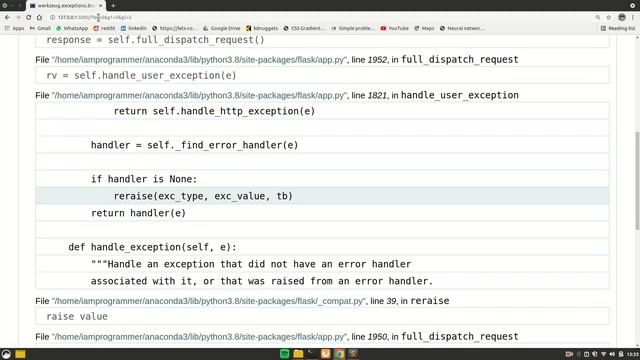Click the screen recording tray icon

[x=569, y=354]
